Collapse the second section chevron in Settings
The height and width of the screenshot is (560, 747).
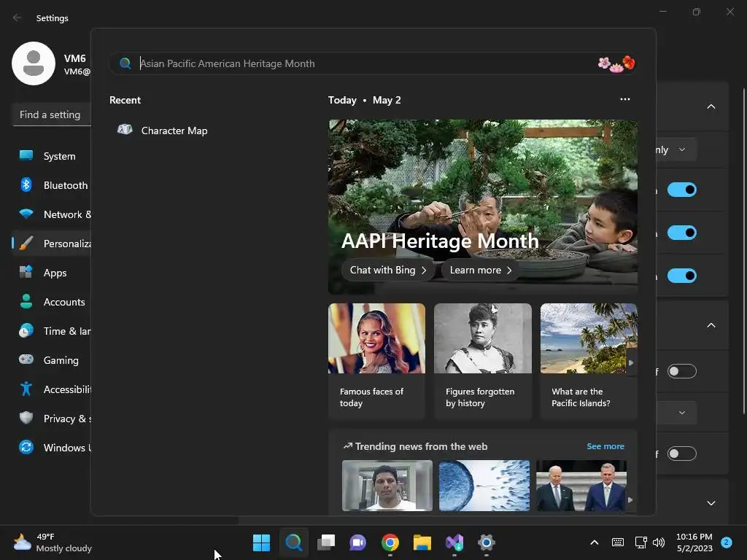[711, 325]
